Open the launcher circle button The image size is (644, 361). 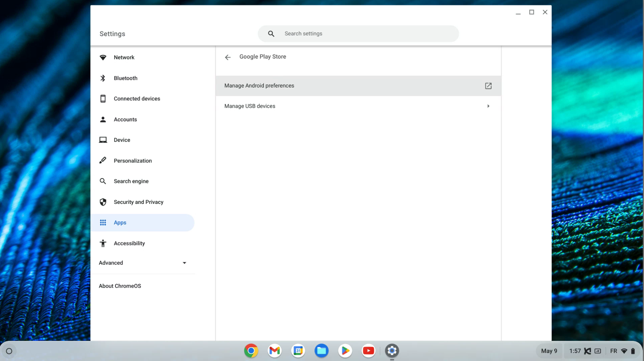coord(9,351)
